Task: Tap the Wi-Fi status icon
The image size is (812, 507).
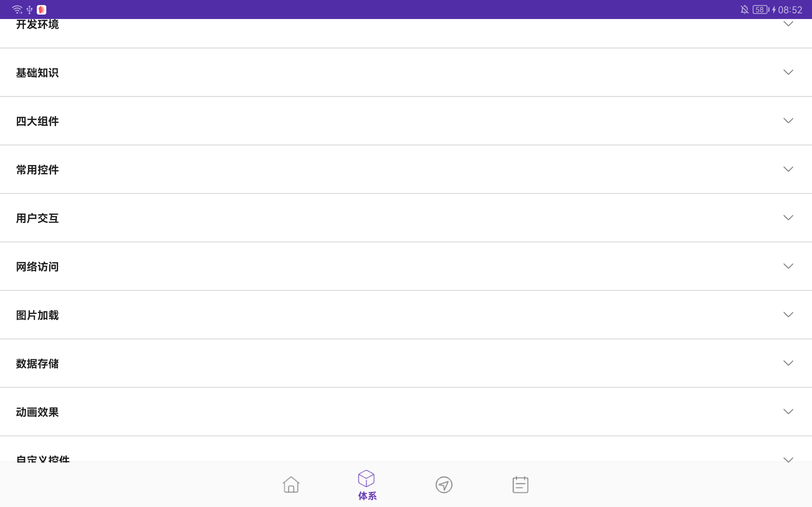Action: pyautogui.click(x=17, y=10)
